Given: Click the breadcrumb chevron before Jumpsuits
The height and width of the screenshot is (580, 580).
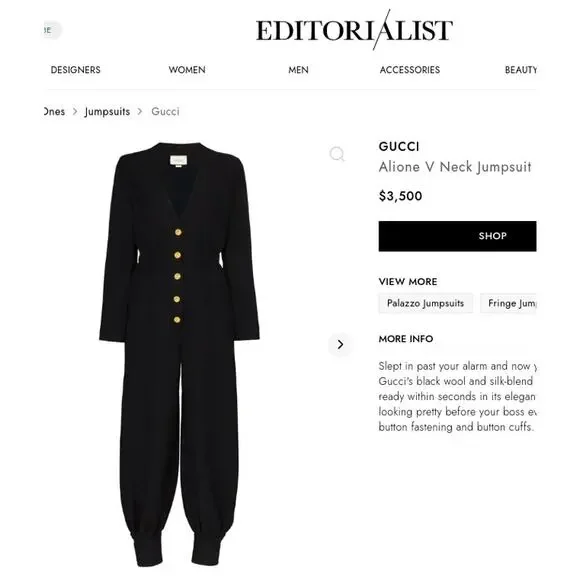Looking at the screenshot, I should tap(75, 111).
